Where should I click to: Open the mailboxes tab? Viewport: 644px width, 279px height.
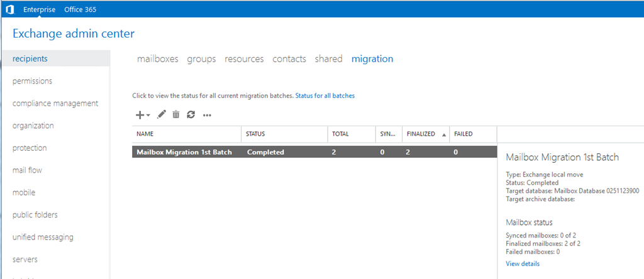tap(158, 58)
